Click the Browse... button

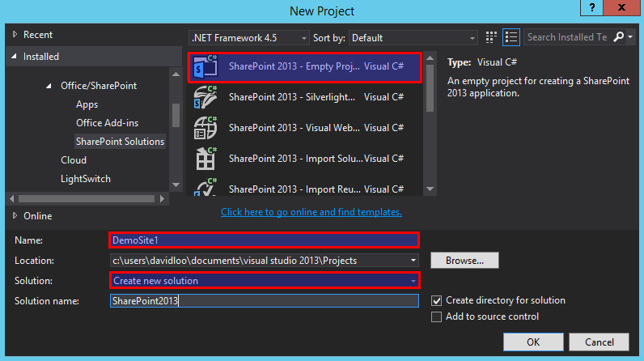464,261
